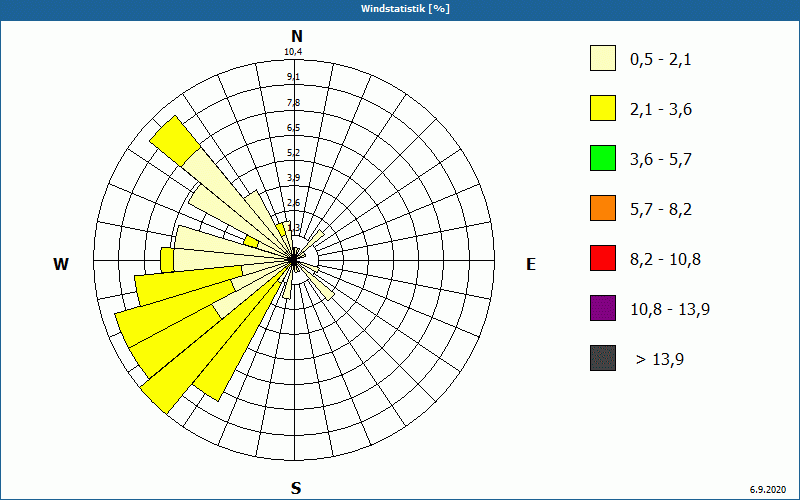Image resolution: width=800 pixels, height=500 pixels.
Task: Click the green 3,6 - 5,7 legend swatch
Action: [603, 158]
